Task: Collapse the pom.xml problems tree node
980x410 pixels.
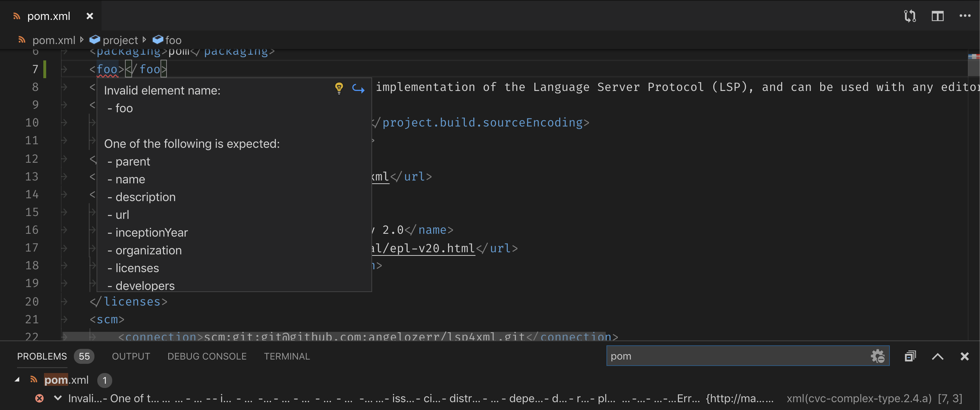Action: coord(17,379)
